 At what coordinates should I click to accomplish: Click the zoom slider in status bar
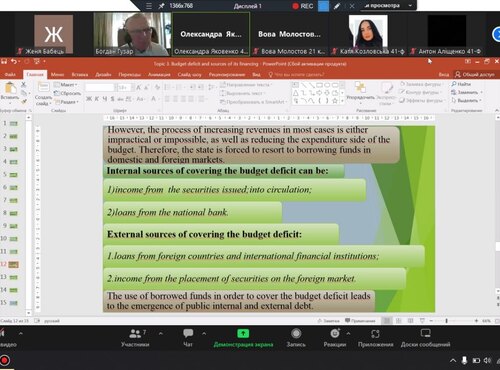coord(447,321)
